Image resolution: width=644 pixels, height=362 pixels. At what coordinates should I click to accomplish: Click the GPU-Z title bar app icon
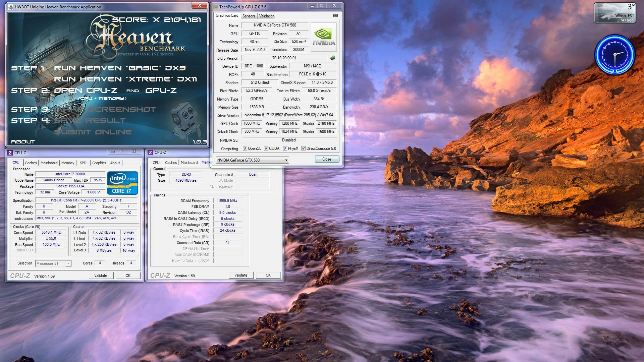[215, 7]
